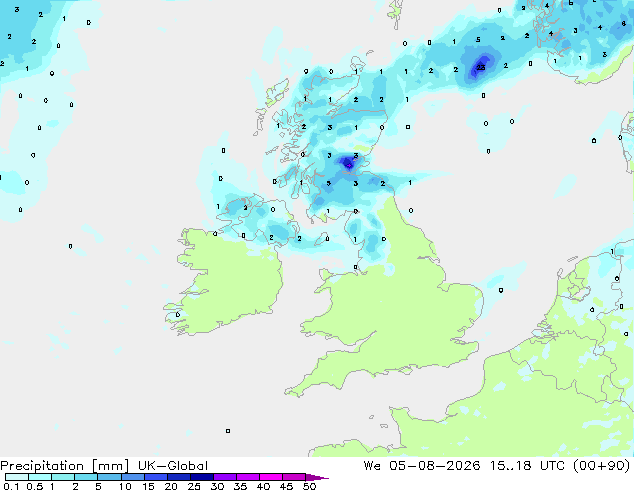Click the 30–35 mm purple legend swatch

click(x=224, y=477)
